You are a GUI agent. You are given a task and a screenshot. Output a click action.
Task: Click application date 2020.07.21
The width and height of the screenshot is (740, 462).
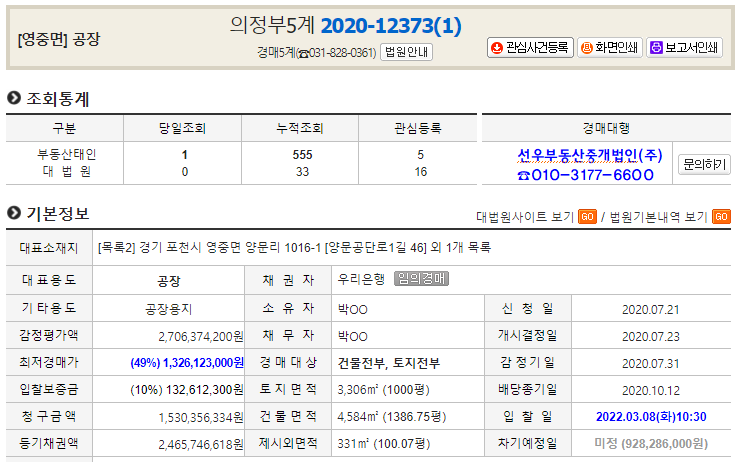[650, 310]
